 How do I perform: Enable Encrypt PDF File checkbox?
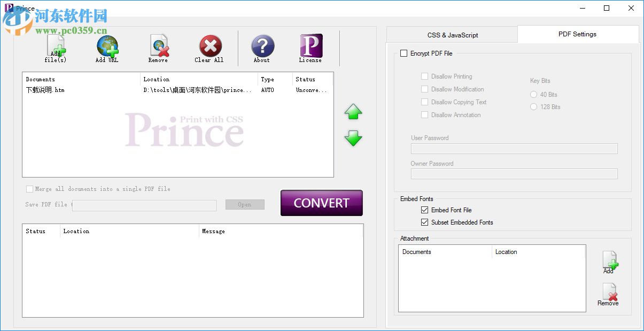[x=404, y=53]
